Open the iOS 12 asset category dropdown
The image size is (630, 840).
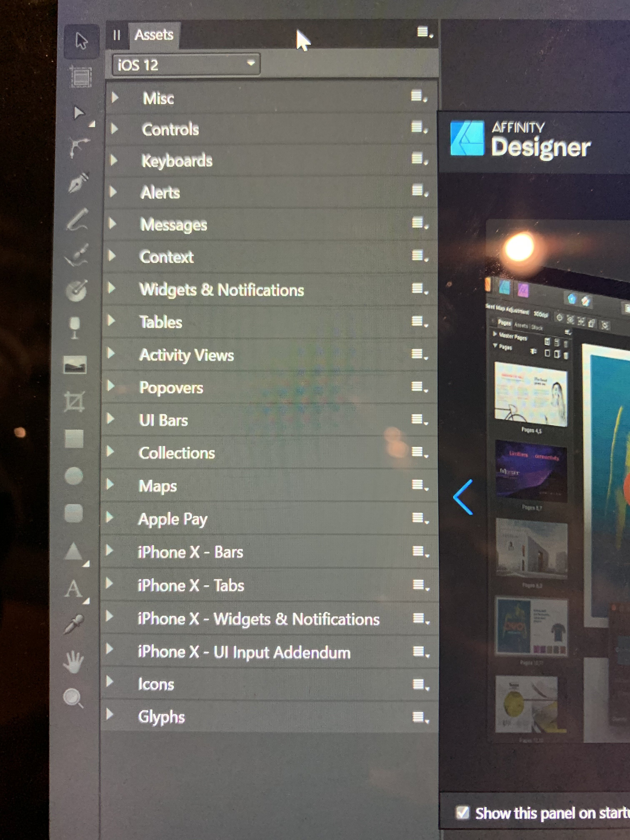(186, 65)
